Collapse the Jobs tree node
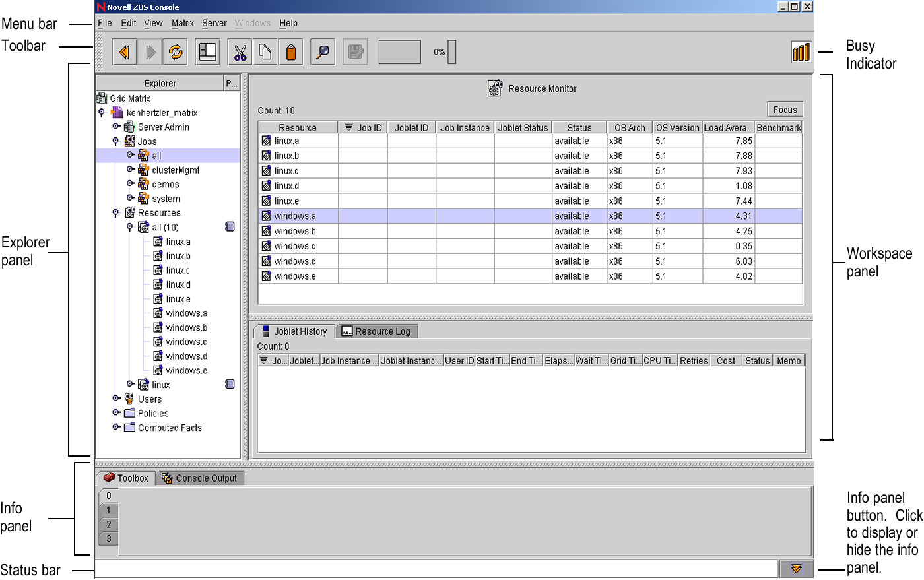 pyautogui.click(x=115, y=141)
